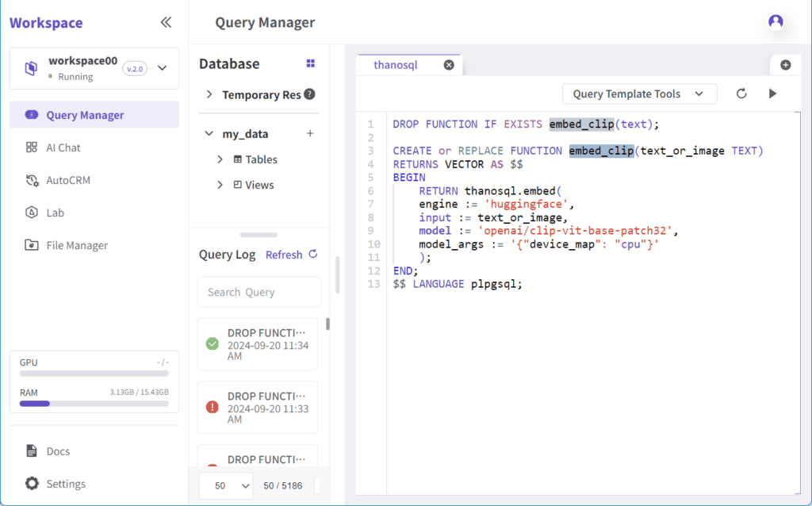Add item to my_data with plus icon

tap(310, 133)
